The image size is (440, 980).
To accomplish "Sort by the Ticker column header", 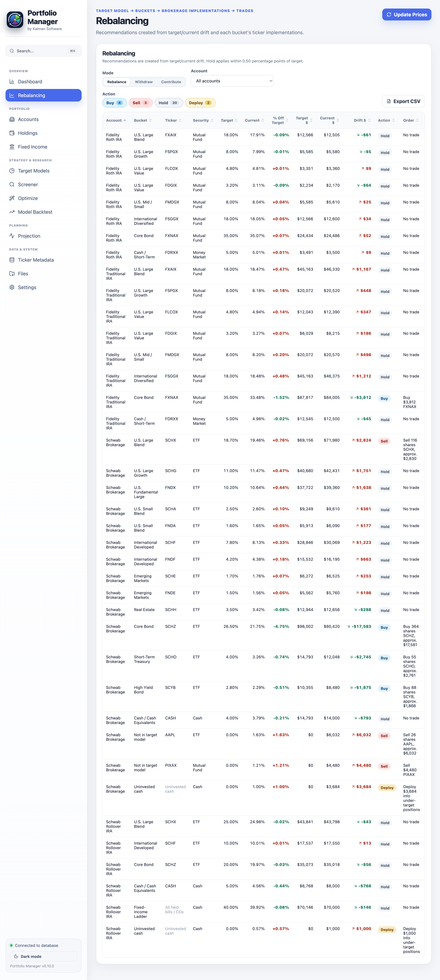I will (x=173, y=120).
